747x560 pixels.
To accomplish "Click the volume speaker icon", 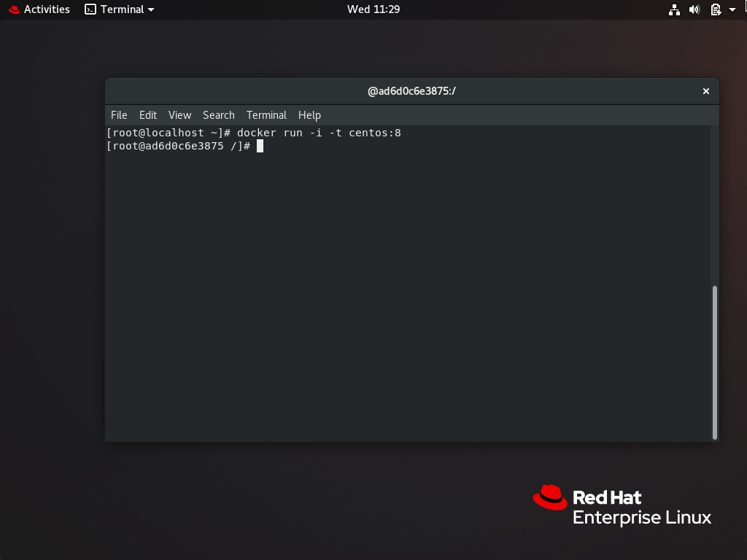I will point(694,9).
